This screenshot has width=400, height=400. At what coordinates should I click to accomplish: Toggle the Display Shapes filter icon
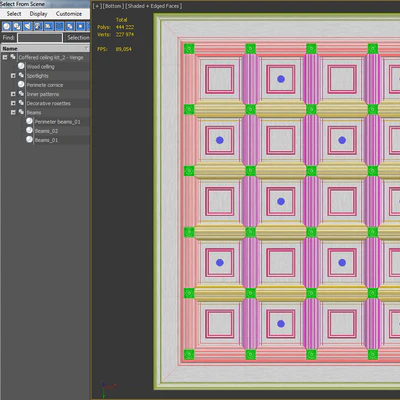click(x=17, y=26)
